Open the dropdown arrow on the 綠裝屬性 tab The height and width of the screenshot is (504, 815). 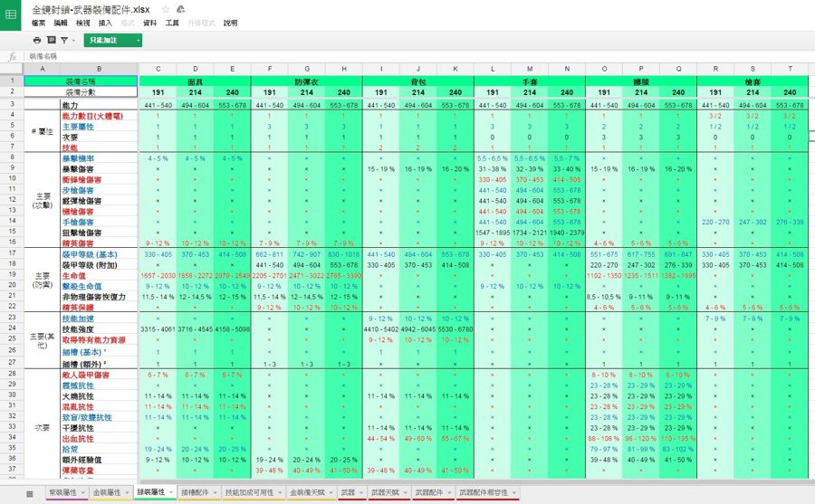(x=171, y=492)
